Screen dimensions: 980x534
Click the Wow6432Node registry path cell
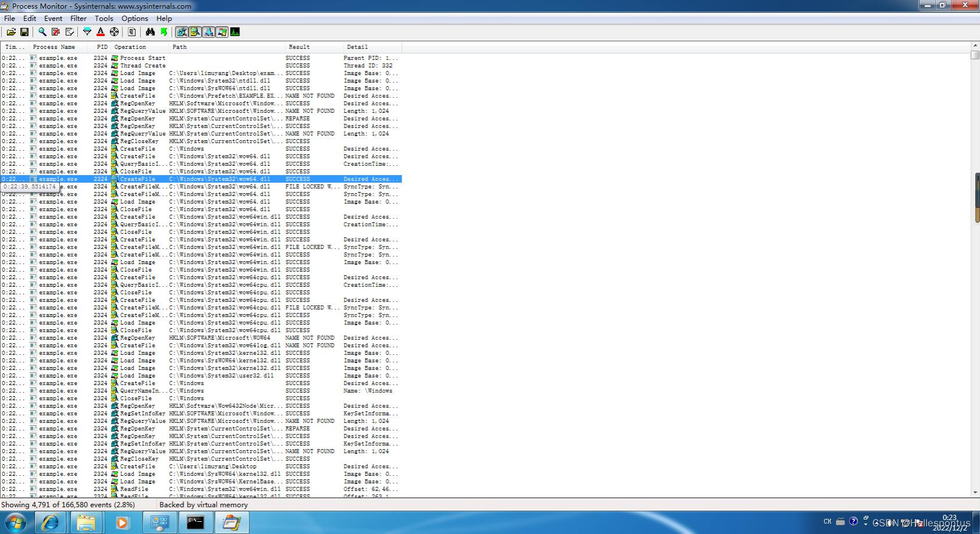coord(226,406)
